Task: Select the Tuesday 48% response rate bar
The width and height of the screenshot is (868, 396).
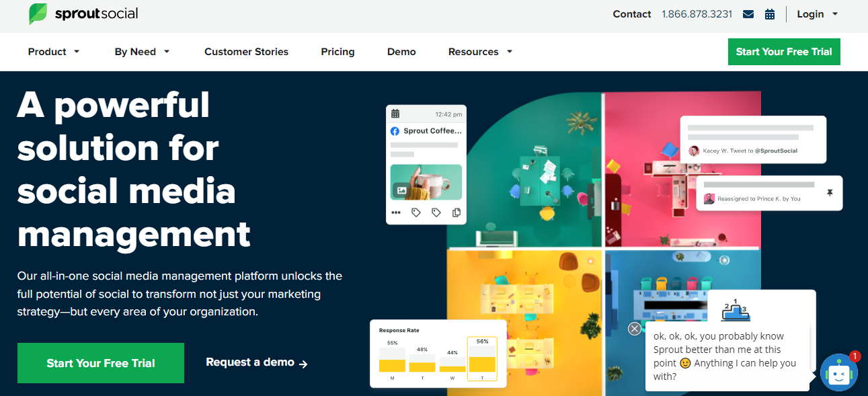Action: click(x=423, y=363)
